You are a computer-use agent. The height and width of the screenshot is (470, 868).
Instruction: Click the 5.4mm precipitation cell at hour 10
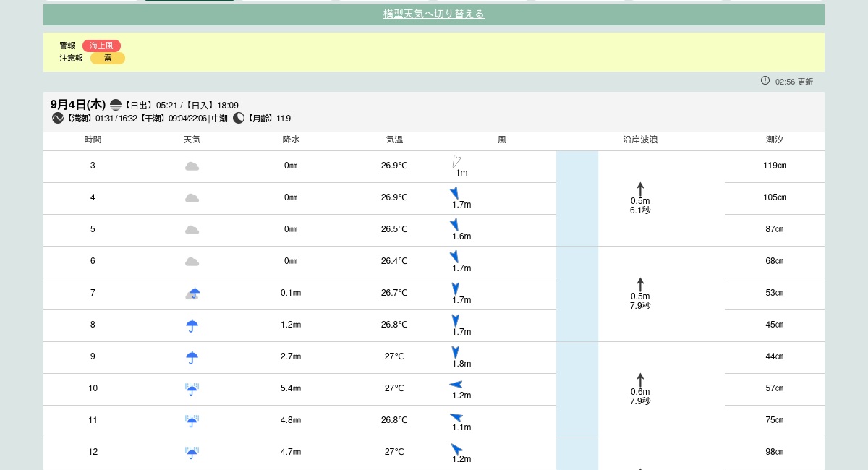[291, 388]
